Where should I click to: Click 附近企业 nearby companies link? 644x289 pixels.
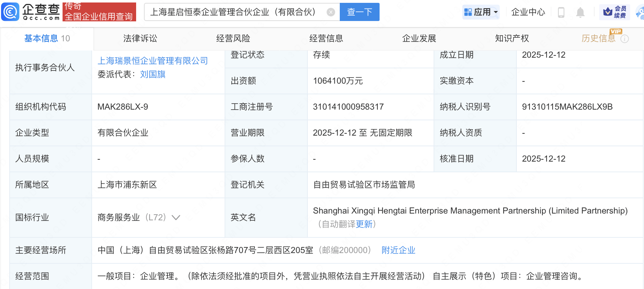(398, 250)
